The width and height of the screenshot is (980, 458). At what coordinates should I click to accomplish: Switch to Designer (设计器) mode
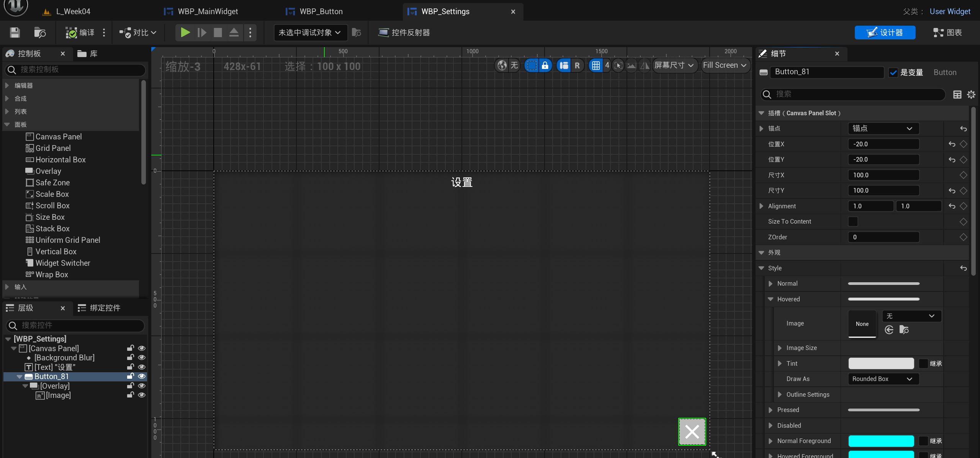[x=885, y=33]
